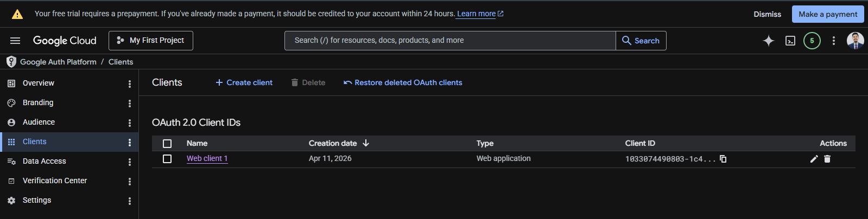Expand the three-dot menu beside Settings
This screenshot has width=868, height=219.
tap(129, 201)
